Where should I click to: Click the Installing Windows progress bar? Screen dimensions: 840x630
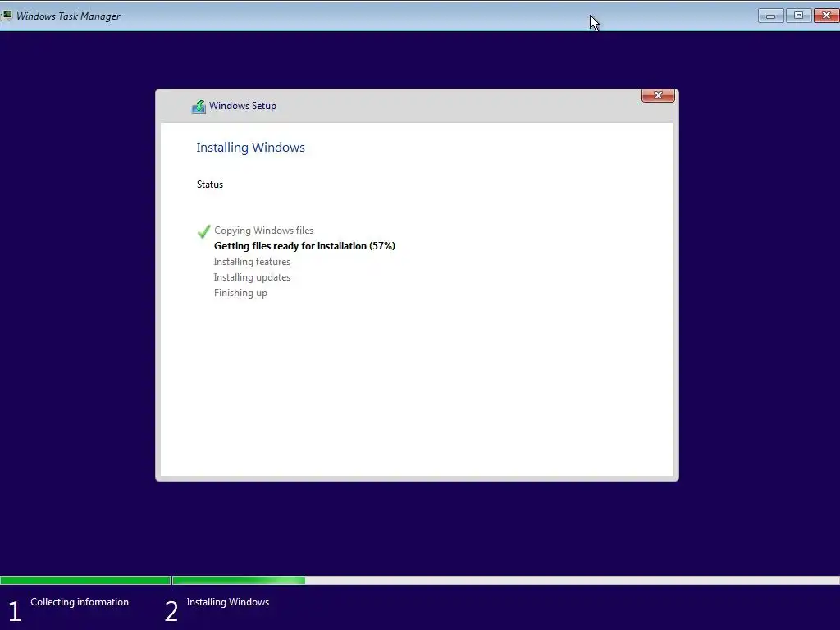pos(505,580)
